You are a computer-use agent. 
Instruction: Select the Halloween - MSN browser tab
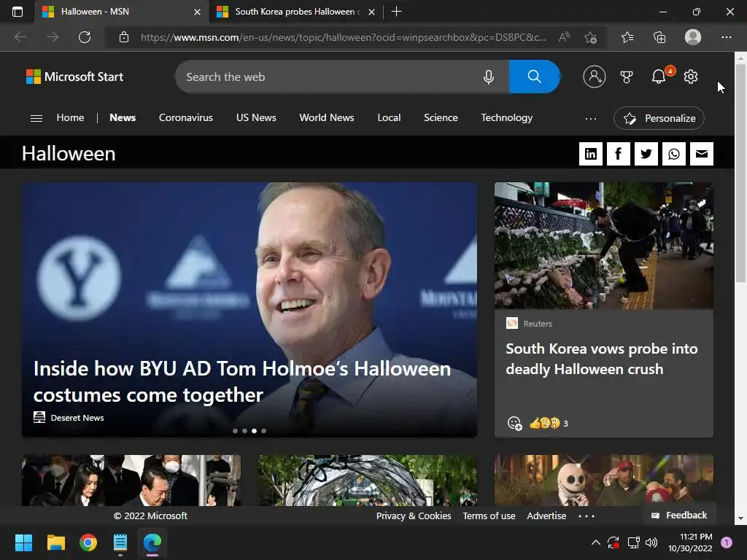click(122, 12)
